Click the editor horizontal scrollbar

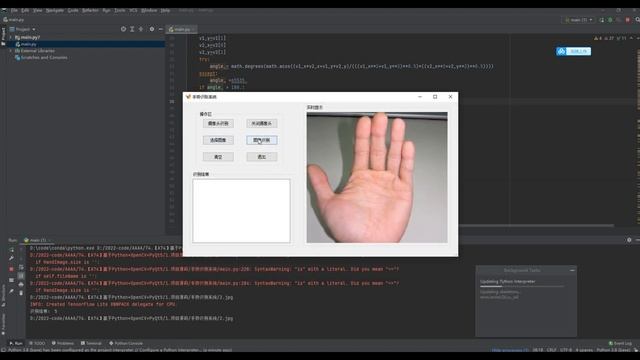click(x=536, y=225)
